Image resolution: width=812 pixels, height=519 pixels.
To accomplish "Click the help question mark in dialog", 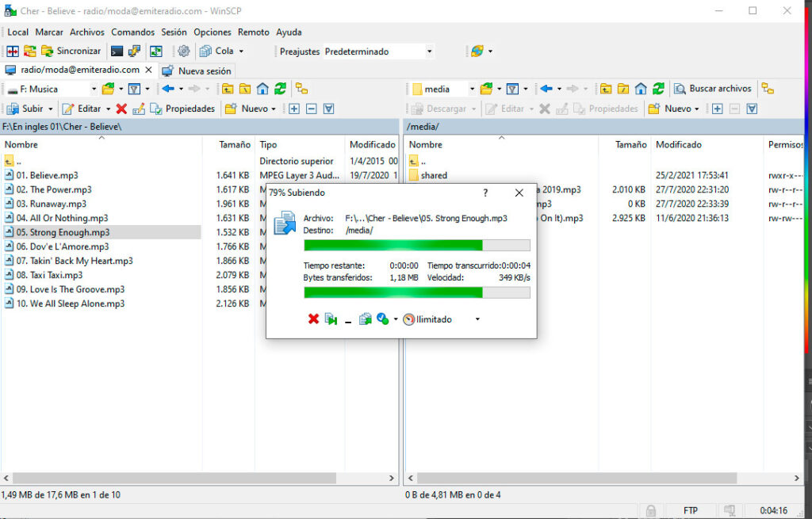I will [485, 193].
